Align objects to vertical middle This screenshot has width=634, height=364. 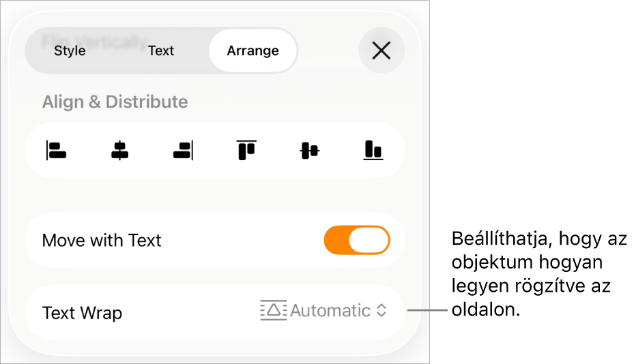pyautogui.click(x=310, y=151)
